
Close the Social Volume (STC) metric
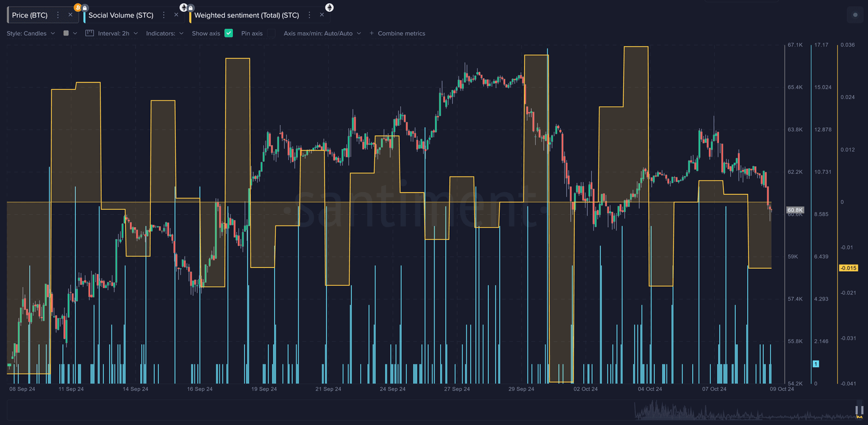pos(176,15)
